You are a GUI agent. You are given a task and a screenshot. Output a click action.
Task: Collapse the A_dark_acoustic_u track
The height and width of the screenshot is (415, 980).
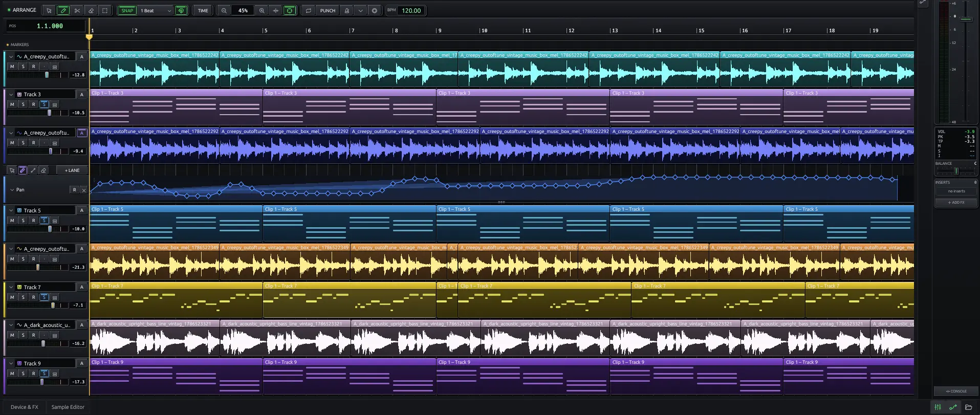pos(11,325)
